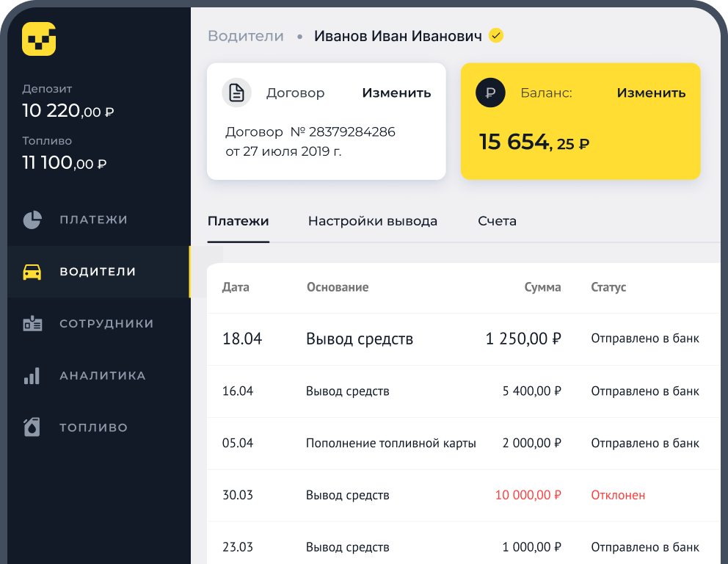The image size is (728, 564).
Task: Open the Счета tab
Action: [497, 220]
